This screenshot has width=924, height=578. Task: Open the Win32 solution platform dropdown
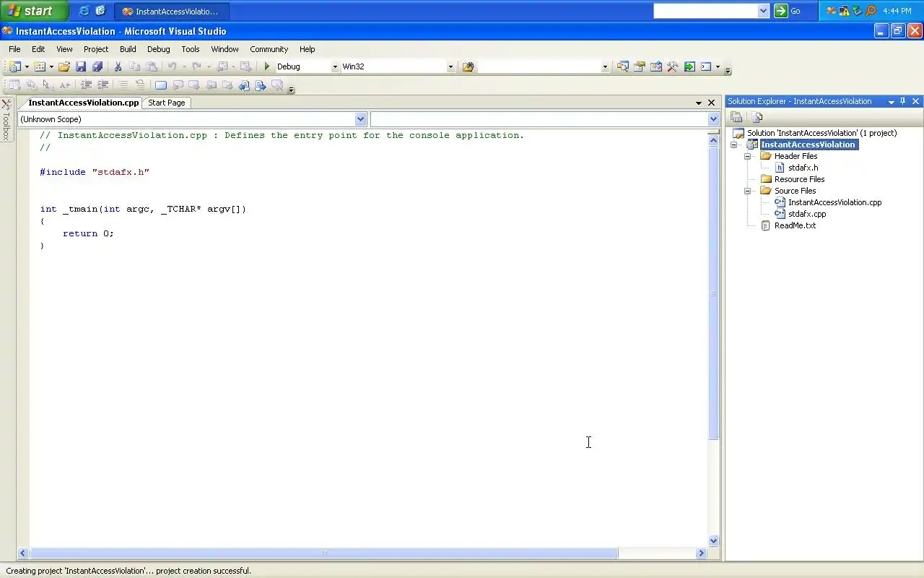pyautogui.click(x=450, y=66)
